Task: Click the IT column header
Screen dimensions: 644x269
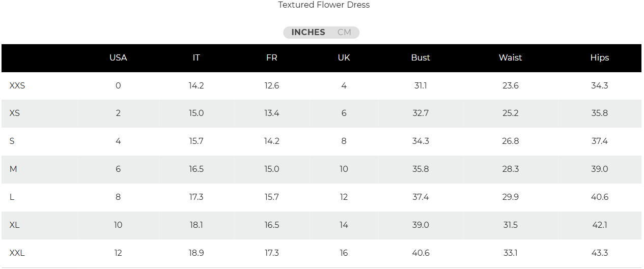Action: coord(196,58)
